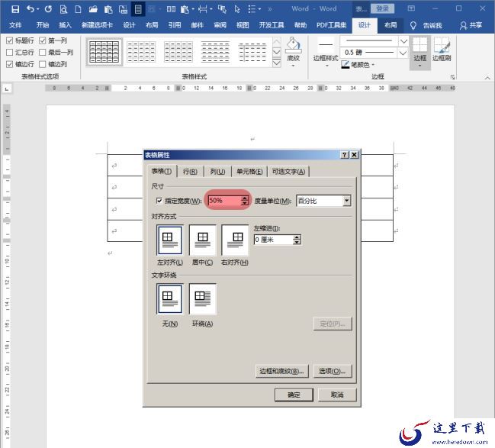Open the 0.5 磅 line weight dropdown
The image size is (495, 448).
(403, 53)
